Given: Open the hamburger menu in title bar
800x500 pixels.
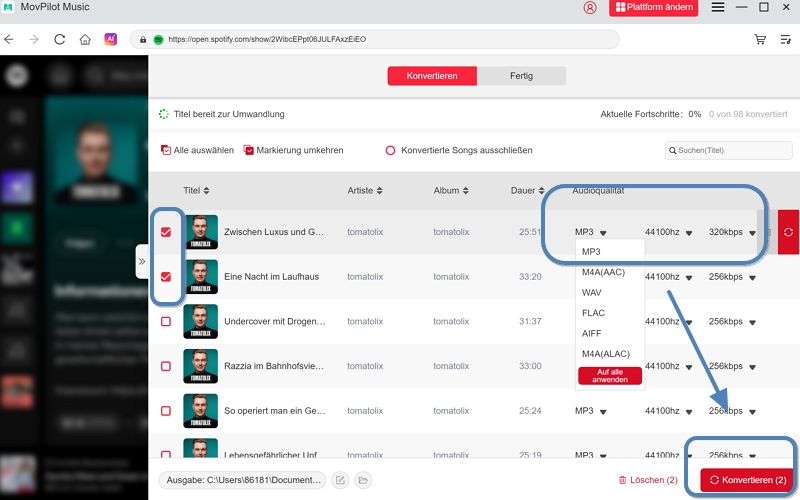Looking at the screenshot, I should tap(718, 7).
